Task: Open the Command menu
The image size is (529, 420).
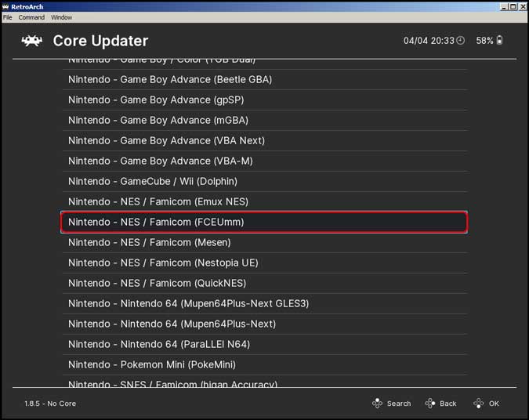Action: 31,17
